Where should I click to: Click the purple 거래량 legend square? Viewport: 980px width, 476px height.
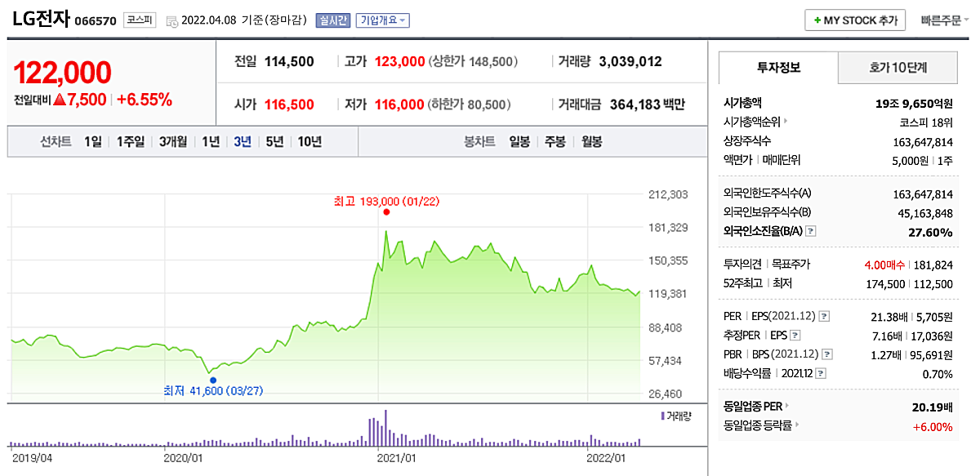(663, 416)
